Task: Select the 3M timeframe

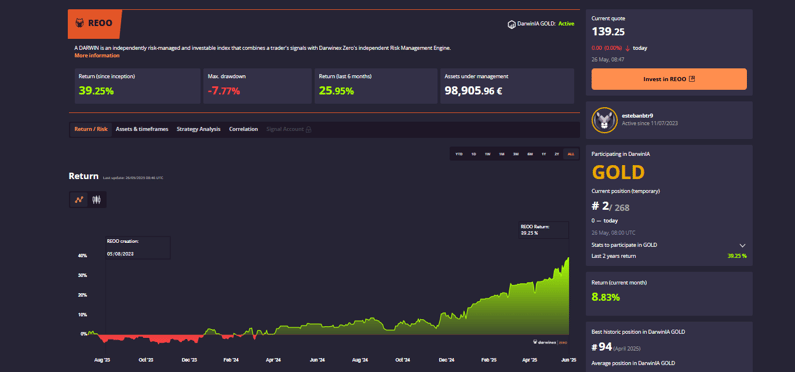Action: coord(516,154)
